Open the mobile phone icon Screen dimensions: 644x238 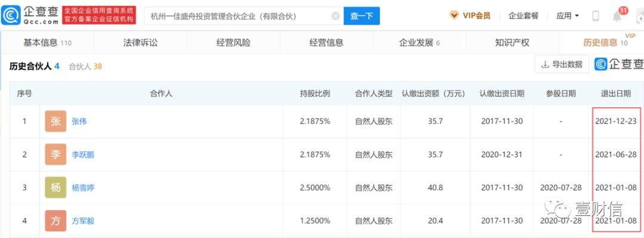[595, 16]
